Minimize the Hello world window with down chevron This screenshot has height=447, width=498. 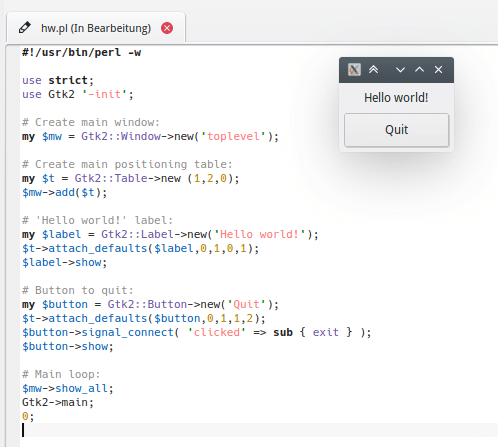(400, 70)
